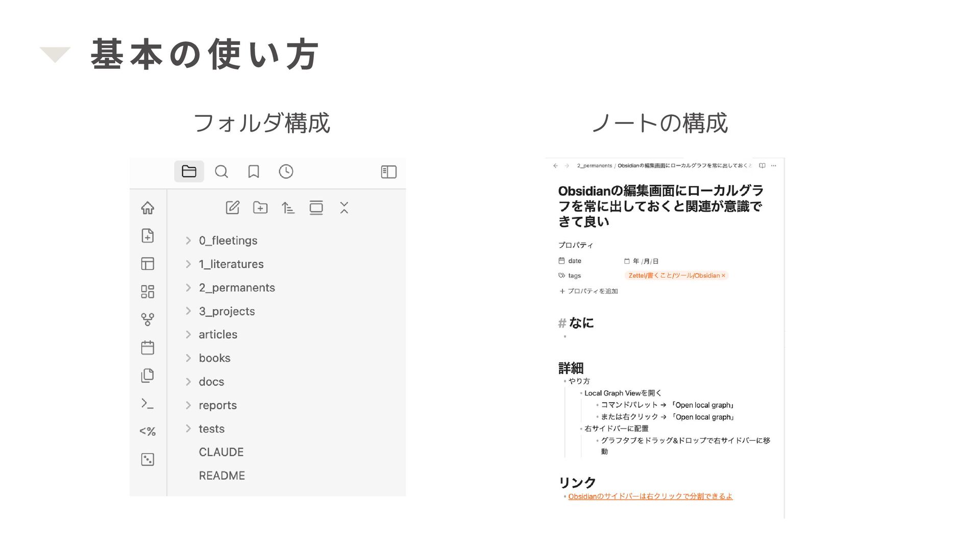
Task: Select the books folder name
Action: point(214,358)
